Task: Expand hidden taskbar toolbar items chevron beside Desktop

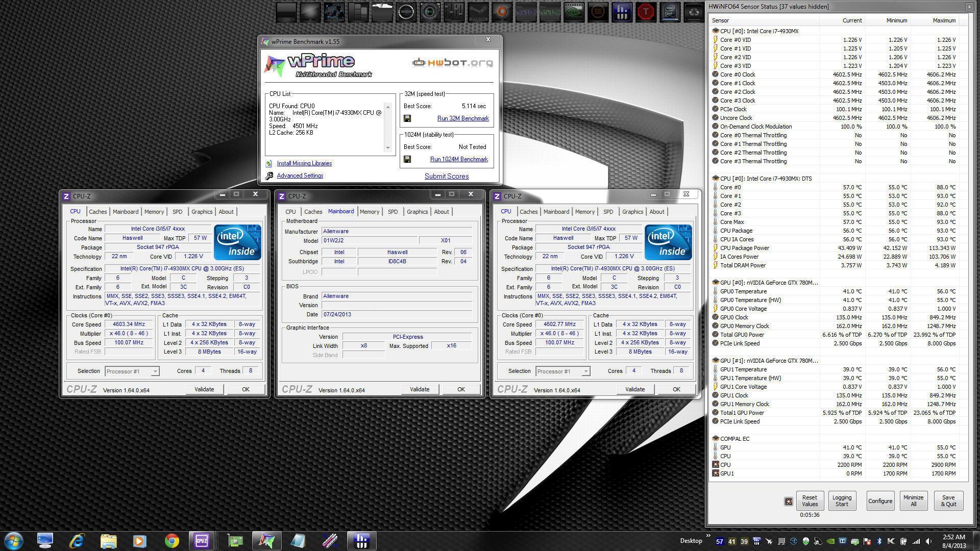Action: (708, 536)
